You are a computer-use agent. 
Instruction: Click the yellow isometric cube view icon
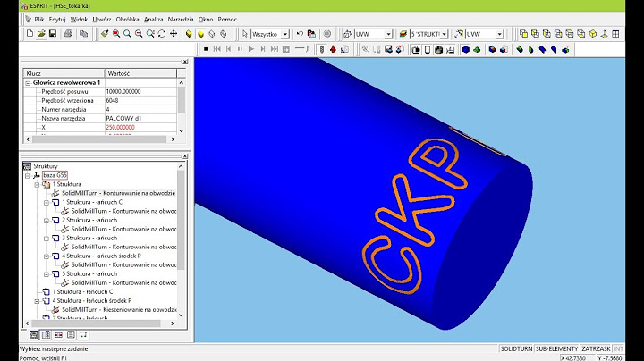point(593,34)
